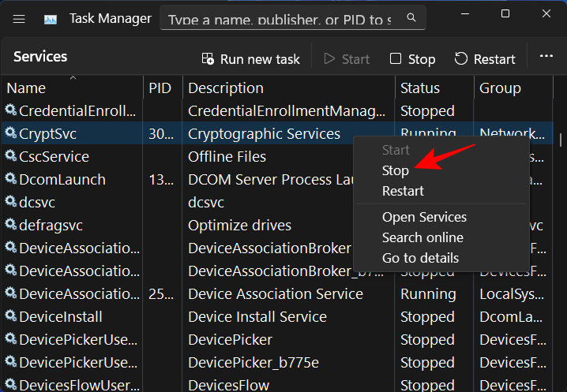This screenshot has height=392, width=567.
Task: Click the defragsvc service gear icon
Action: click(10, 225)
